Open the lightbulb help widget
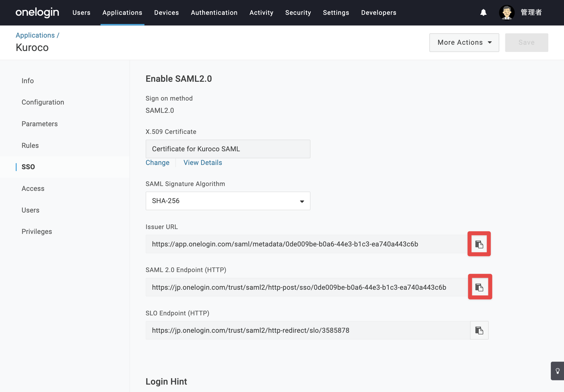The image size is (564, 392). [557, 371]
